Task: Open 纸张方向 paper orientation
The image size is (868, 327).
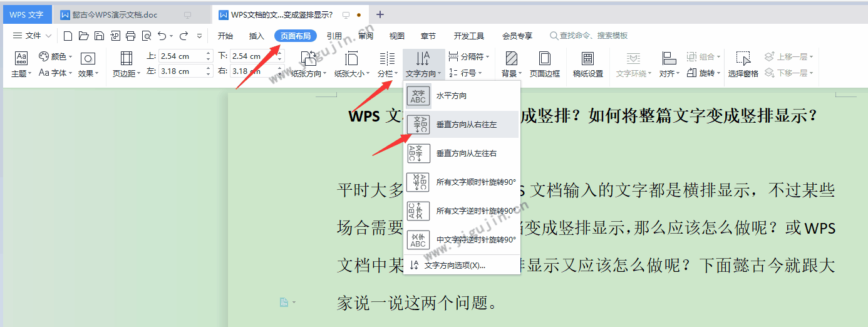Action: (x=309, y=65)
